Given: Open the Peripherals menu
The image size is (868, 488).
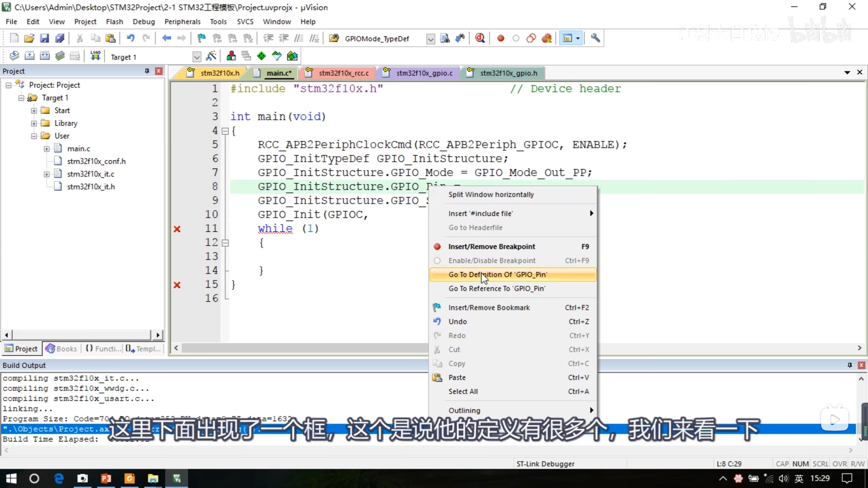Looking at the screenshot, I should 182,22.
